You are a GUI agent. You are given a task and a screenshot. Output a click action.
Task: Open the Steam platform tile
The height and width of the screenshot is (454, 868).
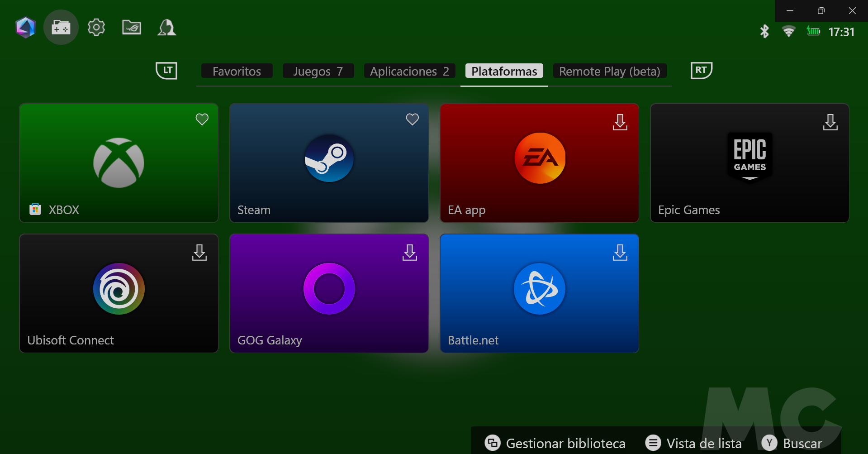coord(329,163)
